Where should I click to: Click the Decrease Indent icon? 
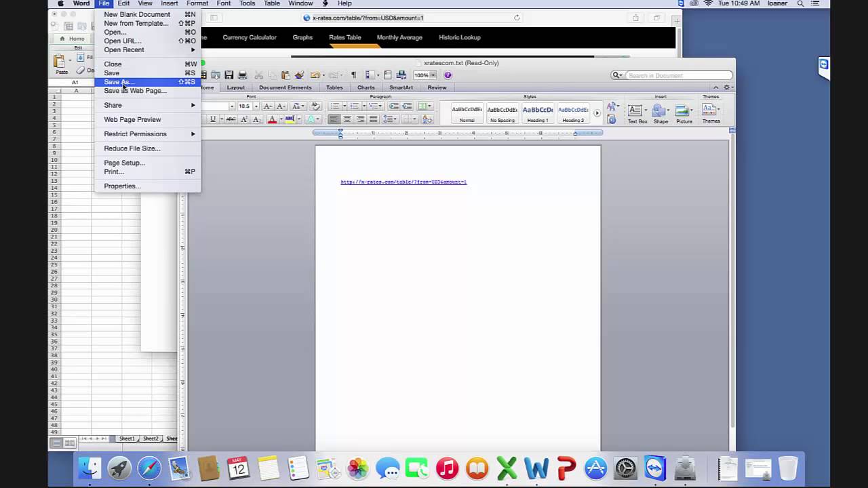click(394, 106)
